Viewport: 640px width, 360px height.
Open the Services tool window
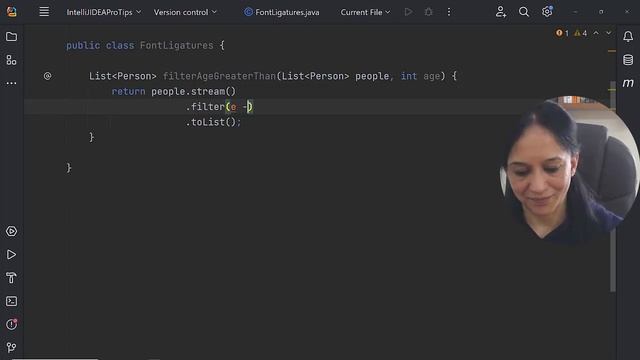pyautogui.click(x=11, y=231)
